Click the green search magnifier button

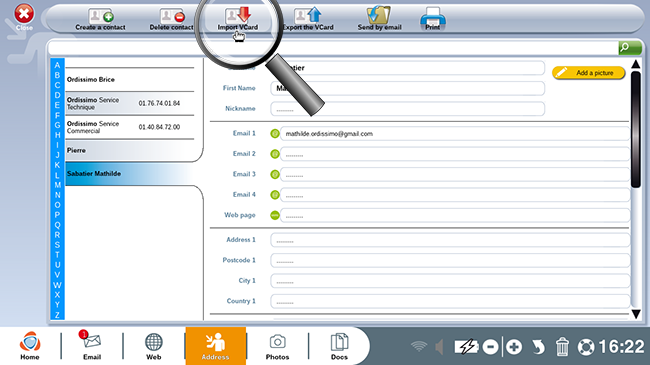point(630,48)
